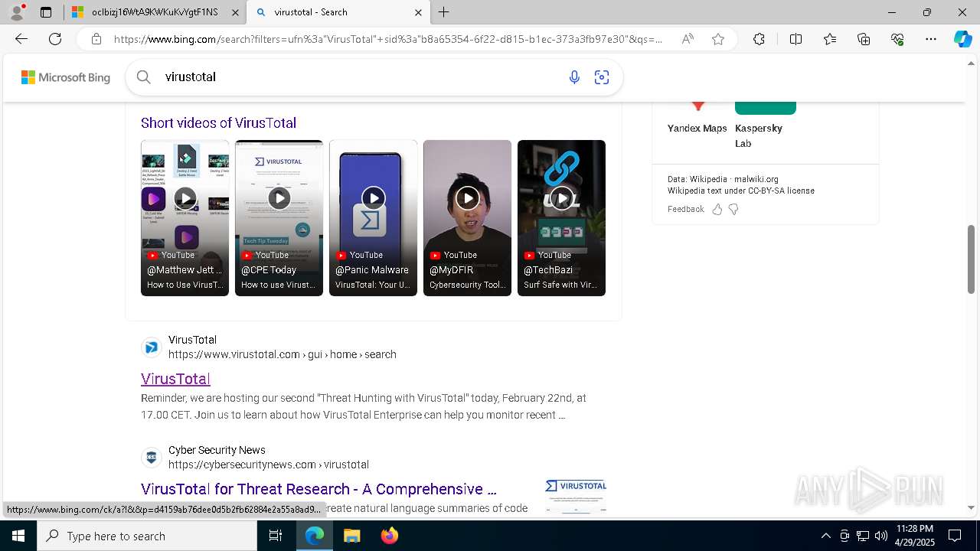Open visual search camera icon

tap(602, 77)
